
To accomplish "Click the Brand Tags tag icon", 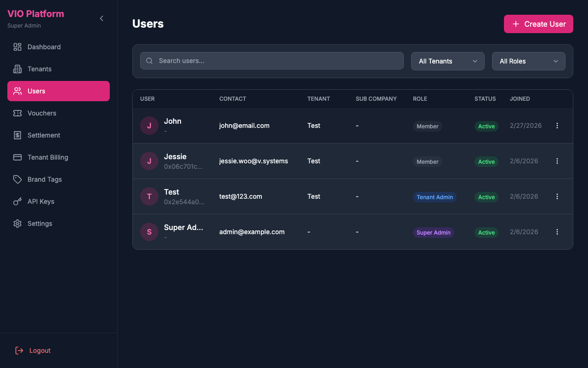I will 17,179.
